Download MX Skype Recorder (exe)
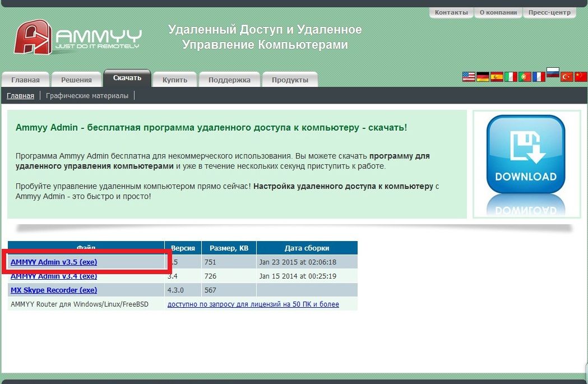This screenshot has height=384, width=588. coord(54,290)
